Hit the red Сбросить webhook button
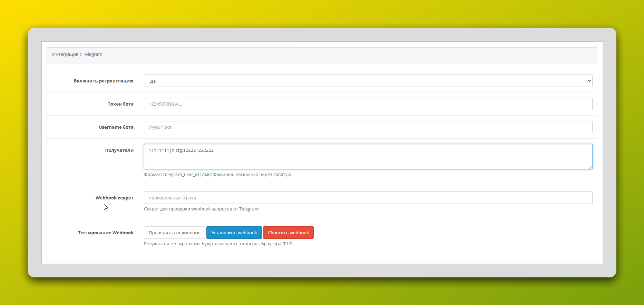Screen dimensions: 644x305 tap(288, 233)
